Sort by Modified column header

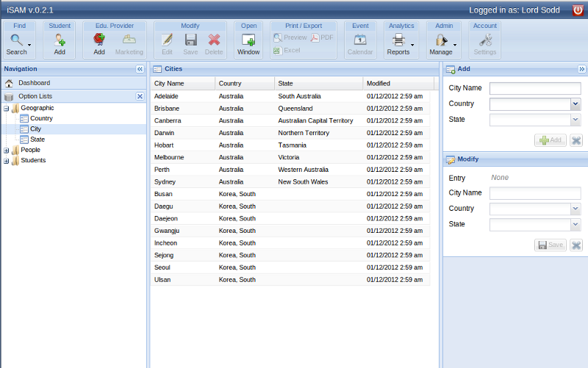point(398,83)
